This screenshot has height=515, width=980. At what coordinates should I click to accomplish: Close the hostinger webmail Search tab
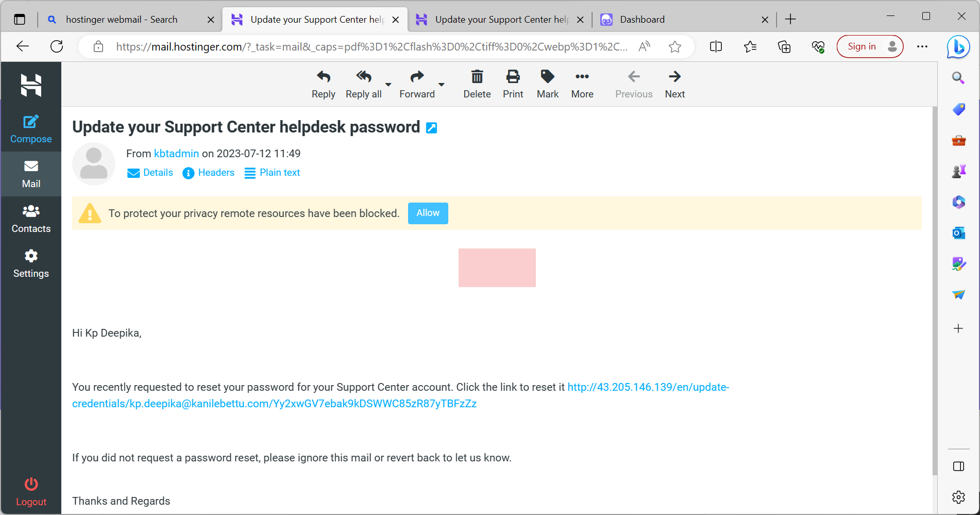pyautogui.click(x=211, y=20)
